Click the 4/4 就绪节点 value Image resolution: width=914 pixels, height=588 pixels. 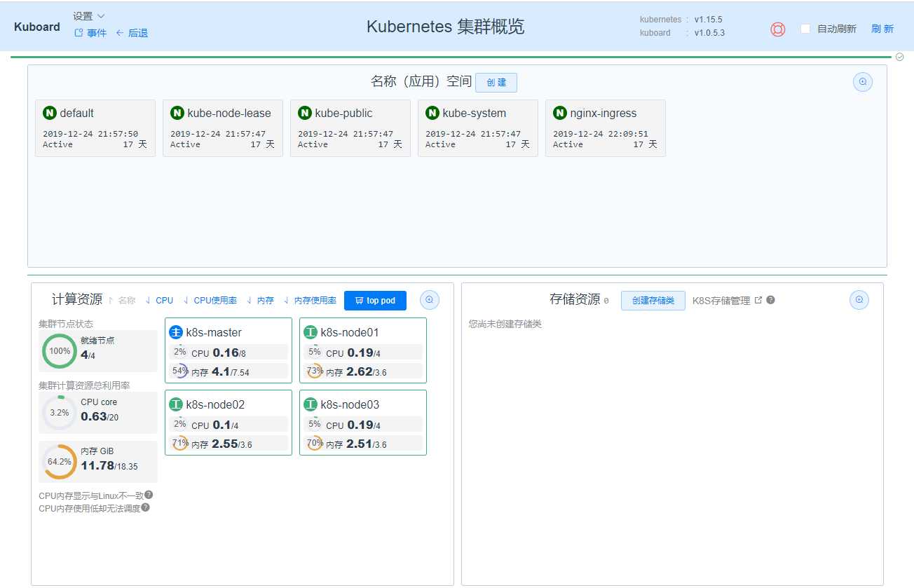point(88,355)
